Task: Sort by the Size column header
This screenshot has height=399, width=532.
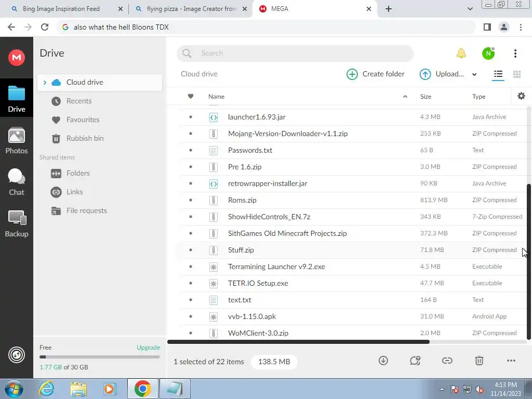Action: pyautogui.click(x=425, y=96)
